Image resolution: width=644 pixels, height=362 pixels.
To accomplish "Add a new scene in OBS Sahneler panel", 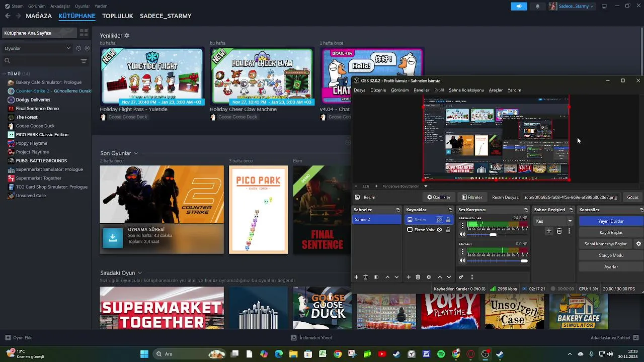I will pos(356,277).
